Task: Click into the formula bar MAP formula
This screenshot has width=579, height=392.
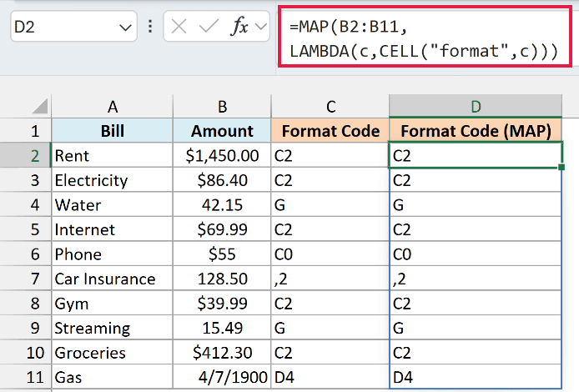Action: point(425,37)
